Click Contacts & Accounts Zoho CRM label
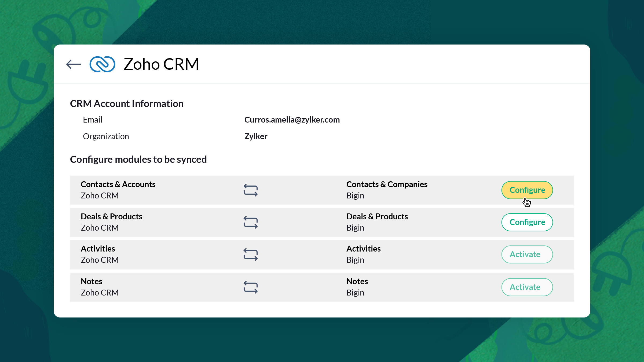Image resolution: width=644 pixels, height=362 pixels. point(118,190)
